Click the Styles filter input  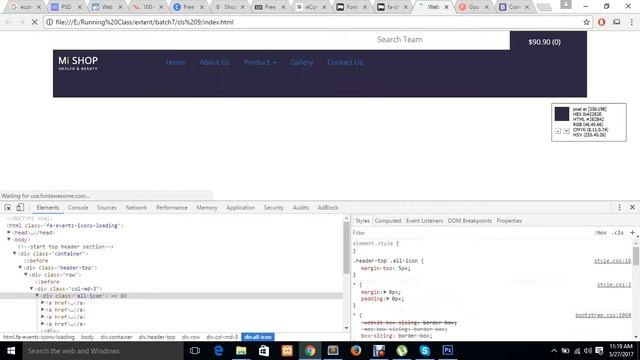tap(471, 233)
